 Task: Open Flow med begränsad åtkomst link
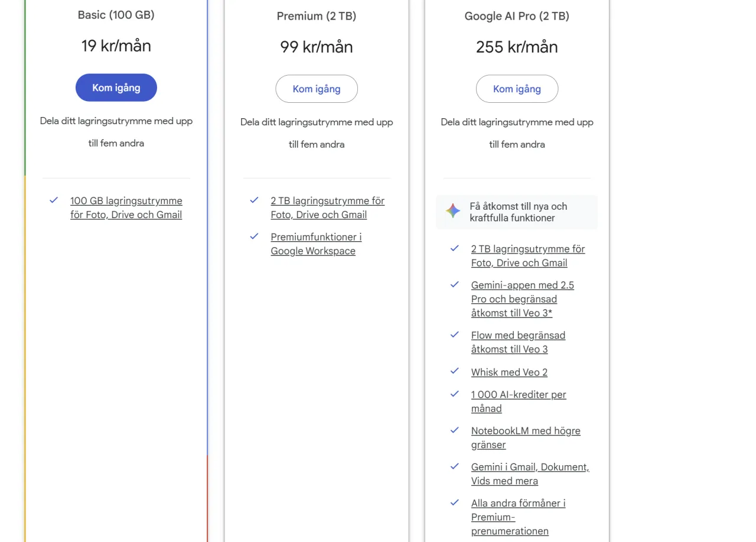click(518, 342)
